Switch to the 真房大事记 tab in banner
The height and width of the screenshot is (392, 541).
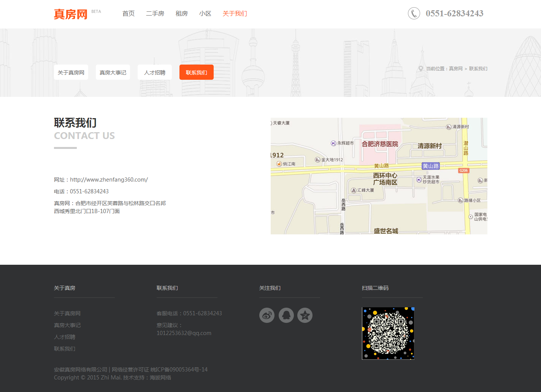coord(113,73)
